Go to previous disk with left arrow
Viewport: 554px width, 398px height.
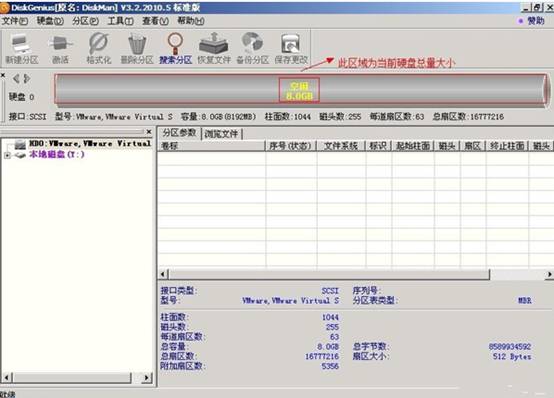tap(16, 78)
